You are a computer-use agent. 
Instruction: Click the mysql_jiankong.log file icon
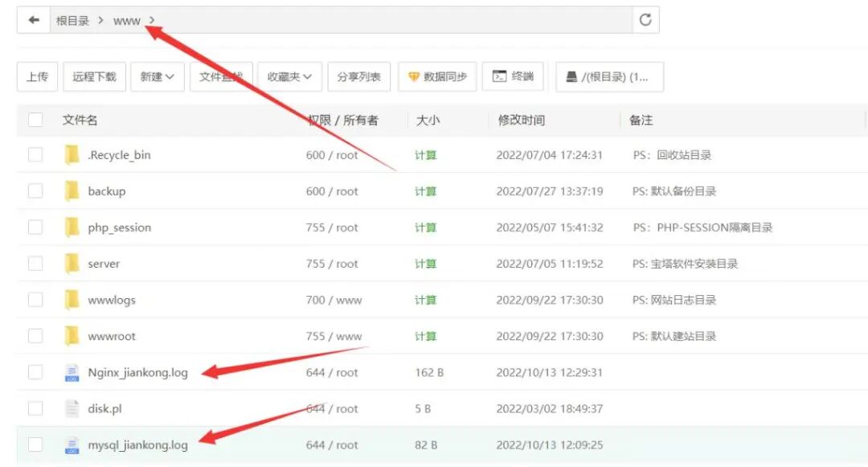pos(72,444)
